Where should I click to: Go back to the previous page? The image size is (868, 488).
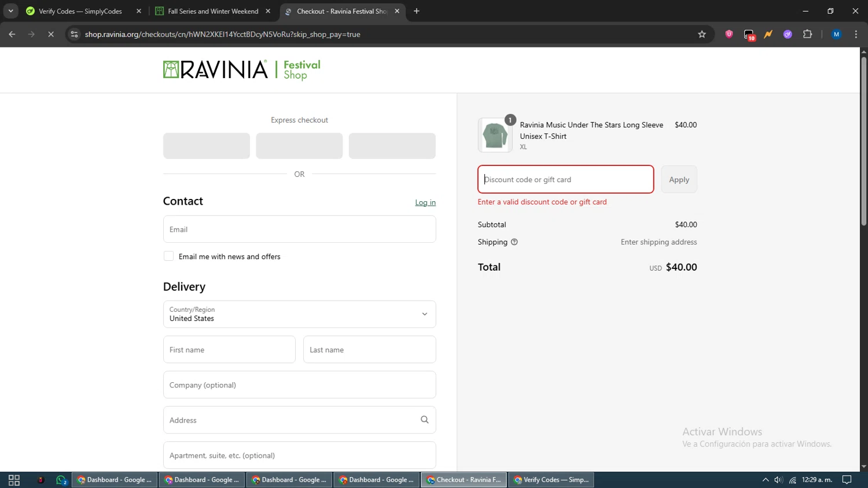pos(12,34)
